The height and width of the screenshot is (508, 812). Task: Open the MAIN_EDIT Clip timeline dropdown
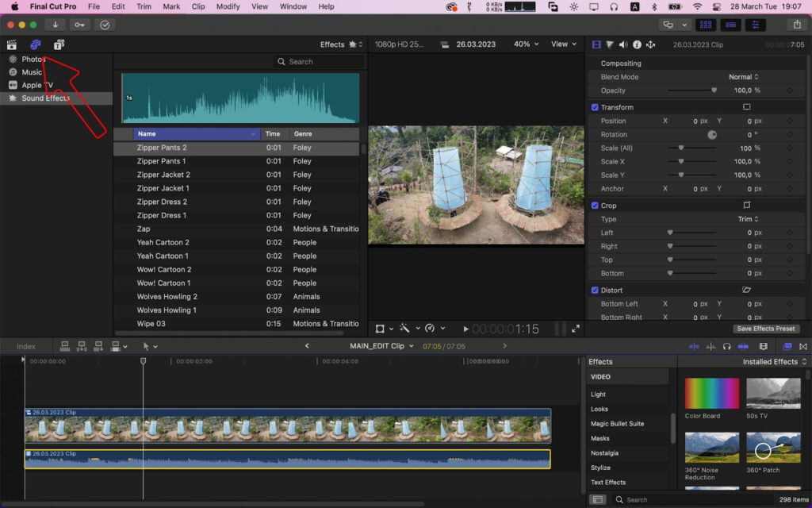pyautogui.click(x=381, y=346)
